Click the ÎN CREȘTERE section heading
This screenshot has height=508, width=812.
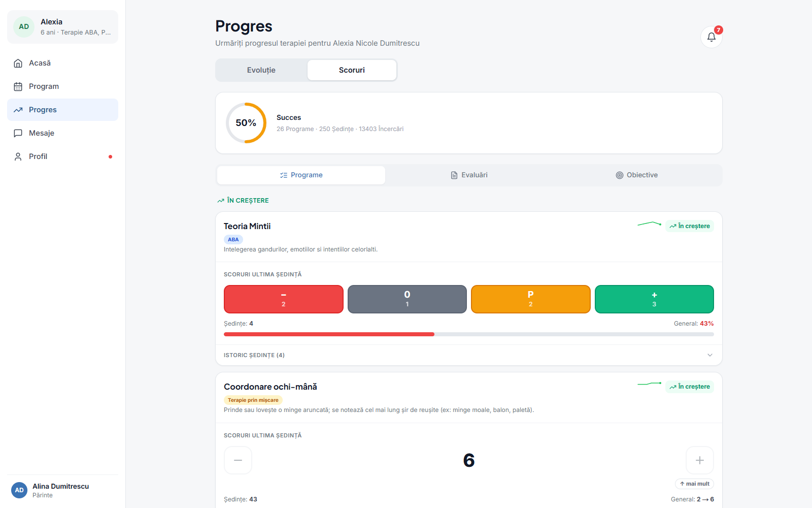243,201
